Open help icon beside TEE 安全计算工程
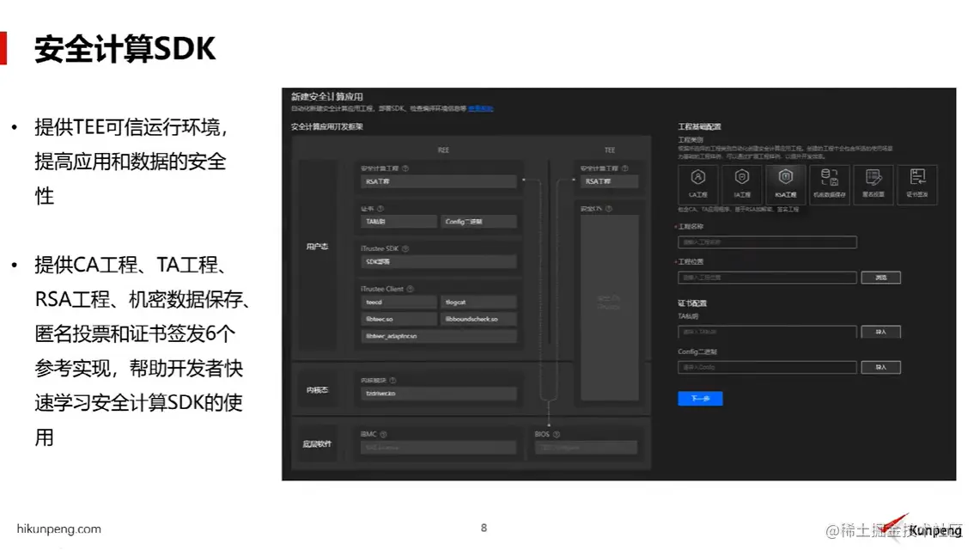Image resolution: width=980 pixels, height=556 pixels. (625, 168)
